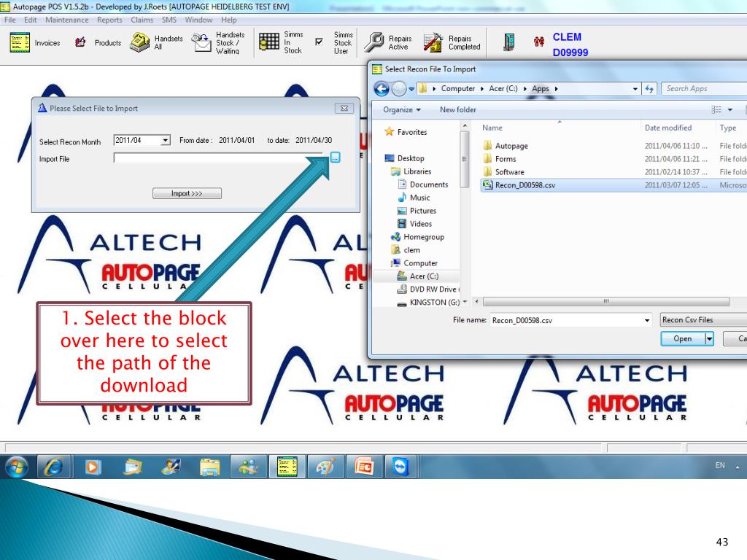Viewport: 747px width, 560px height.
Task: Click the Open button
Action: click(683, 338)
